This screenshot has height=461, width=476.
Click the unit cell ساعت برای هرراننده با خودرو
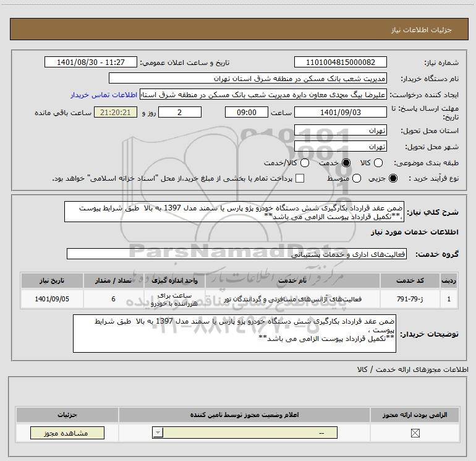tap(174, 299)
